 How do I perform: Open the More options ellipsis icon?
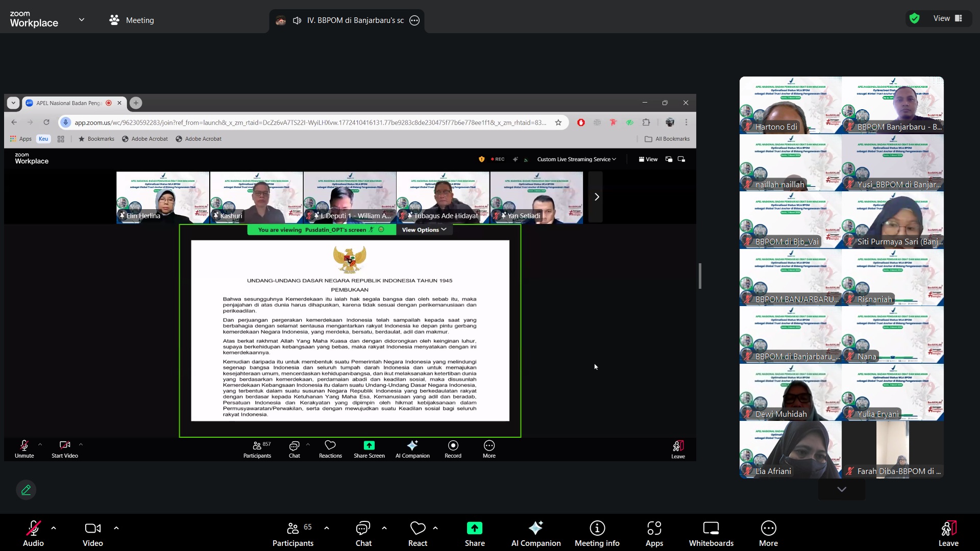[x=768, y=529]
